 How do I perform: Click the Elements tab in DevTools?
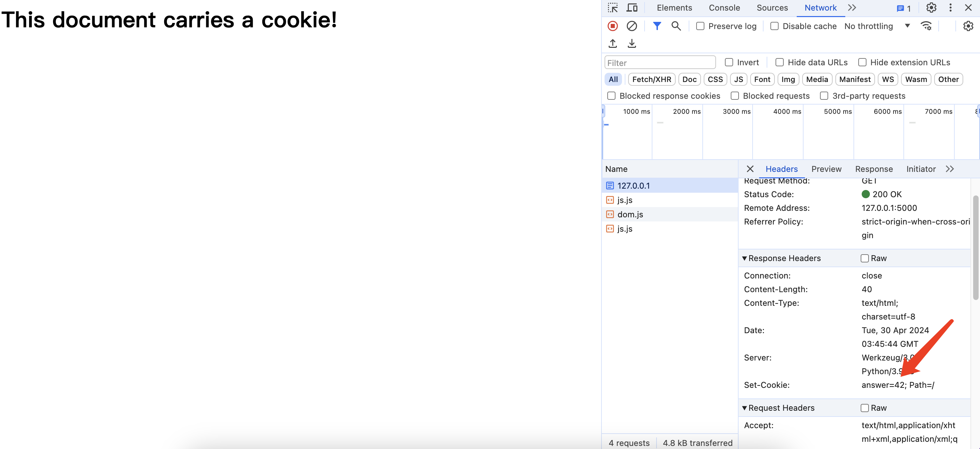point(674,8)
